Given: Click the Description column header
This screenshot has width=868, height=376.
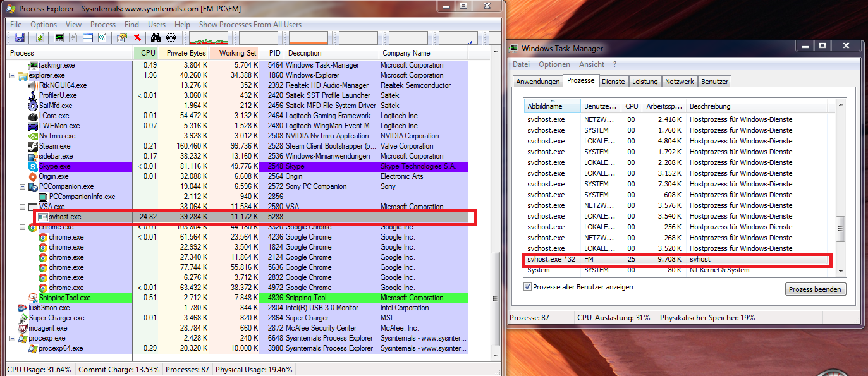Looking at the screenshot, I should [x=332, y=53].
